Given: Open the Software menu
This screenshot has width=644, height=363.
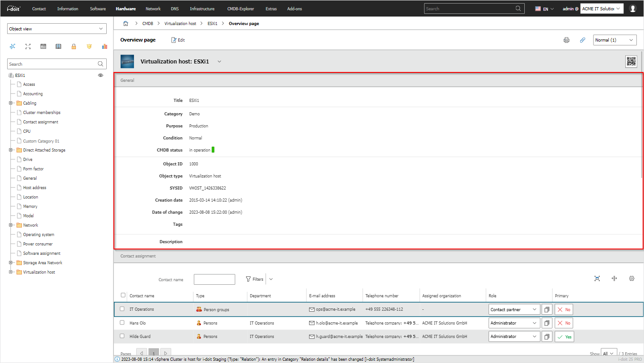Looking at the screenshot, I should pos(98,8).
